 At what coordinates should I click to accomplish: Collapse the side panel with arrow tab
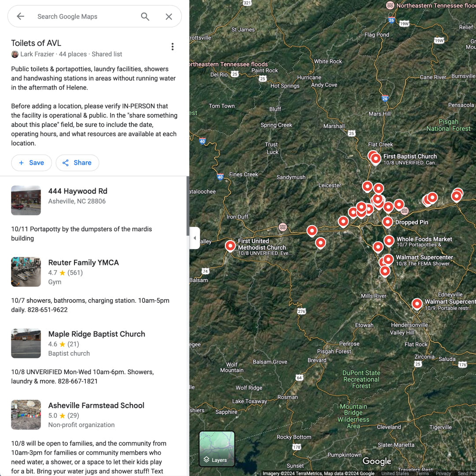click(194, 238)
